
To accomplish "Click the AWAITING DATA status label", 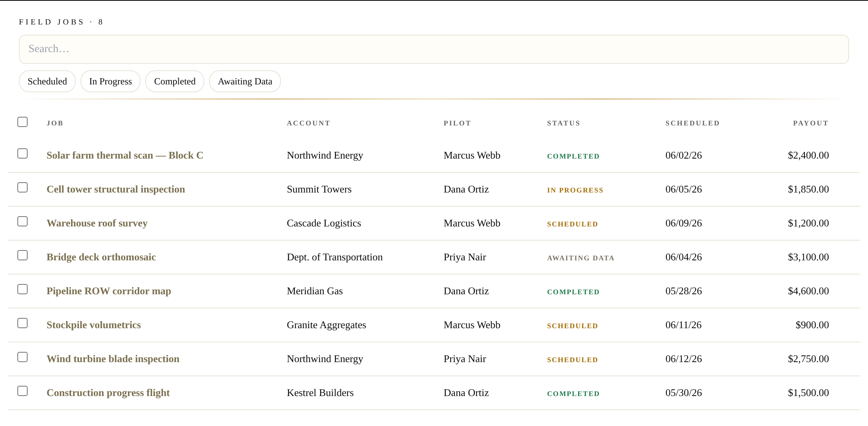I will (x=581, y=258).
